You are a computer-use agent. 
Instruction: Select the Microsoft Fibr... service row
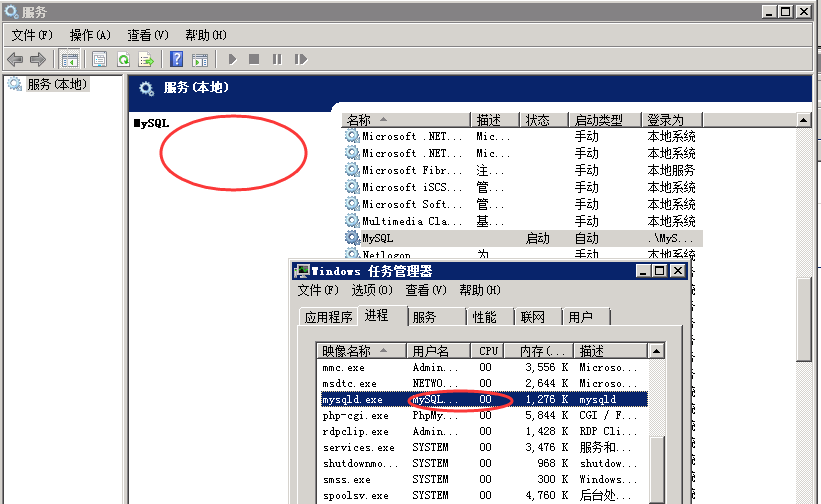(523, 170)
